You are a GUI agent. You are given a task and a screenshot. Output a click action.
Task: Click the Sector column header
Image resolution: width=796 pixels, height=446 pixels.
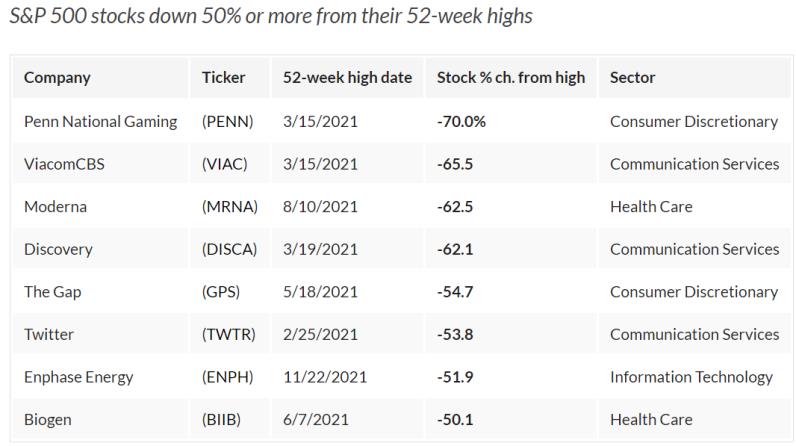pos(632,78)
